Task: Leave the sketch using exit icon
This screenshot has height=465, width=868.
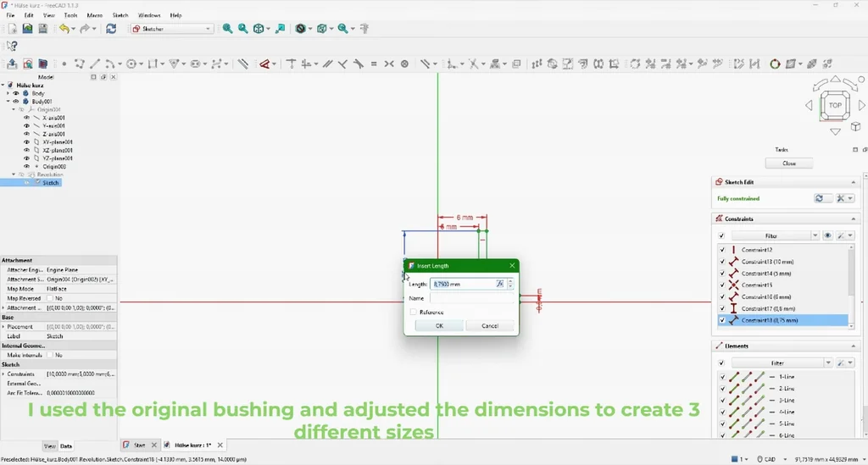Action: pos(12,64)
